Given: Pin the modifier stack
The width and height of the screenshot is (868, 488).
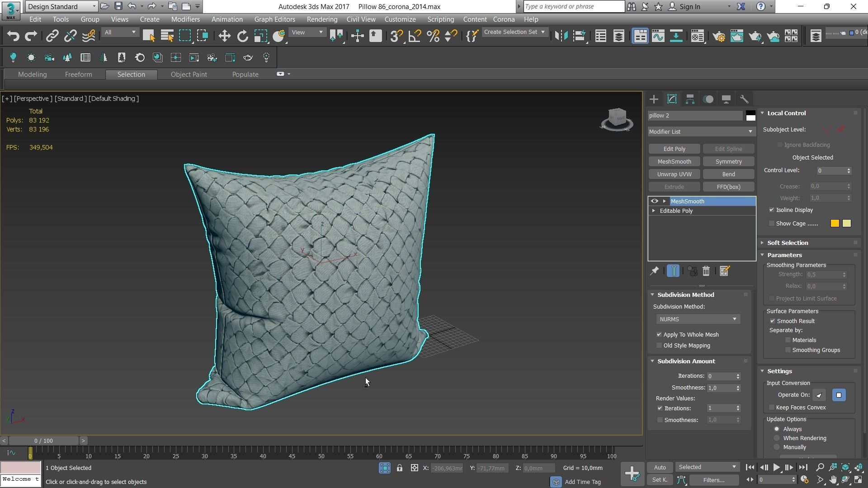Looking at the screenshot, I should pos(654,271).
